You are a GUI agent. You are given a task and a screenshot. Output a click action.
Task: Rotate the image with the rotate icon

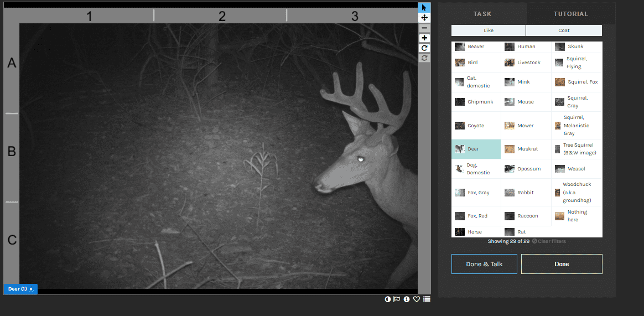tap(424, 48)
